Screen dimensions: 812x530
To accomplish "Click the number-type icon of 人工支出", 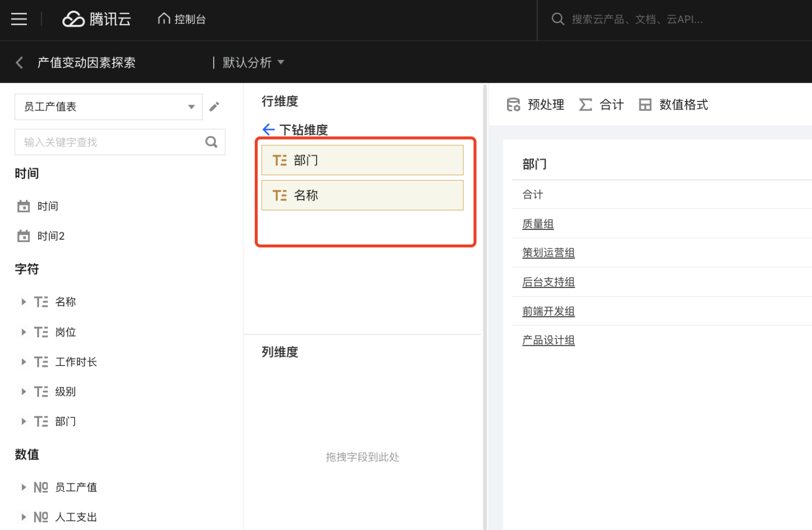I will coord(41,517).
